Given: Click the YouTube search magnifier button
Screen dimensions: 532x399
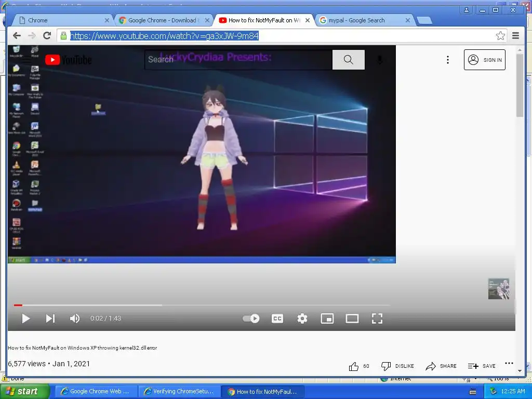Looking at the screenshot, I should coord(349,60).
